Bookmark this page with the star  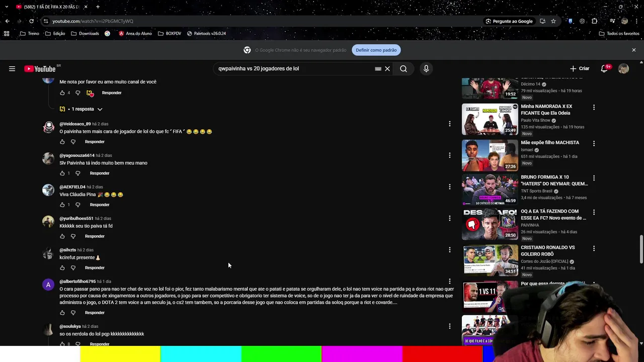(x=553, y=21)
